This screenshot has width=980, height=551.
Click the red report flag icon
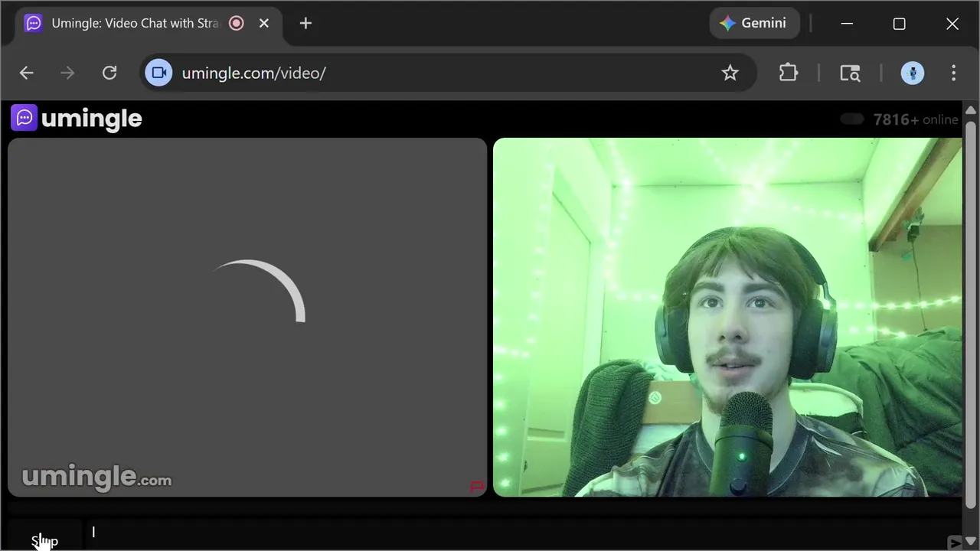click(476, 486)
